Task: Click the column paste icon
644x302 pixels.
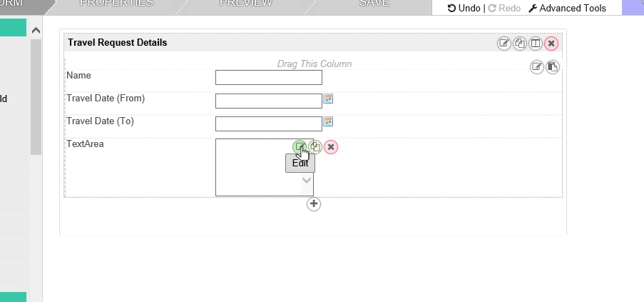Action: point(552,67)
